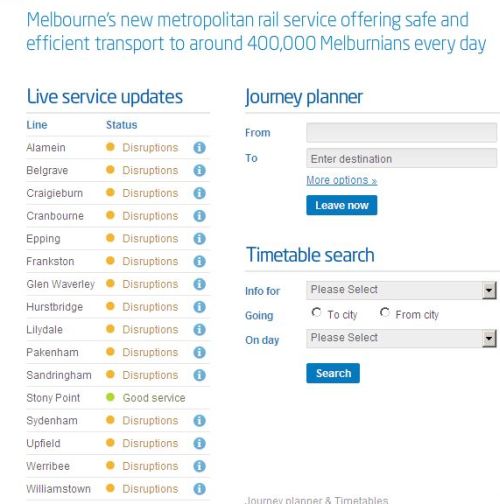The width and height of the screenshot is (500, 504).
Task: Click the From station input field
Action: point(401,132)
